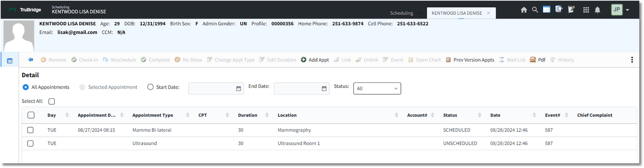The height and width of the screenshot is (168, 644).
Task: Click the blue back arrow
Action: coord(31,60)
